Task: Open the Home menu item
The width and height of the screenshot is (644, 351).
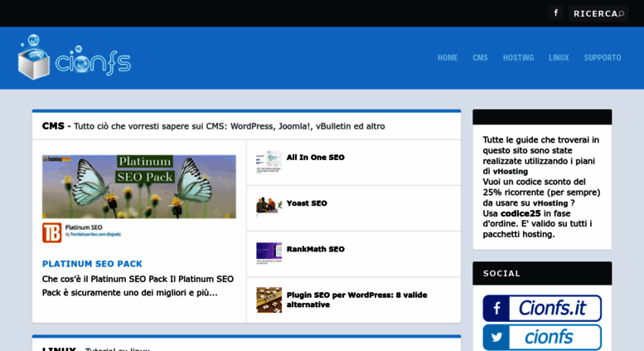Action: coord(448,57)
